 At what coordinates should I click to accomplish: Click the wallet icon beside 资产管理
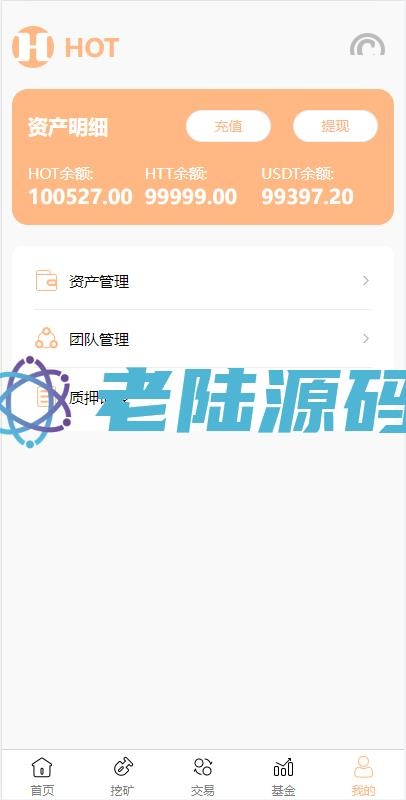click(x=46, y=281)
